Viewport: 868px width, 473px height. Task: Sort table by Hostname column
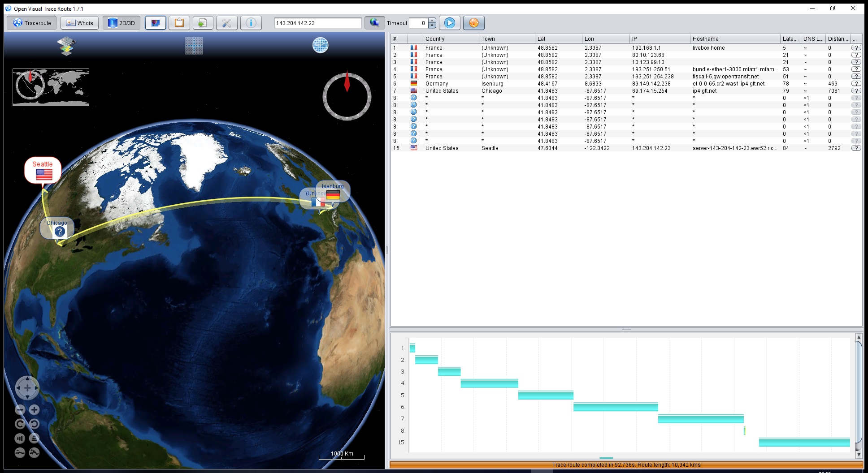click(x=735, y=39)
